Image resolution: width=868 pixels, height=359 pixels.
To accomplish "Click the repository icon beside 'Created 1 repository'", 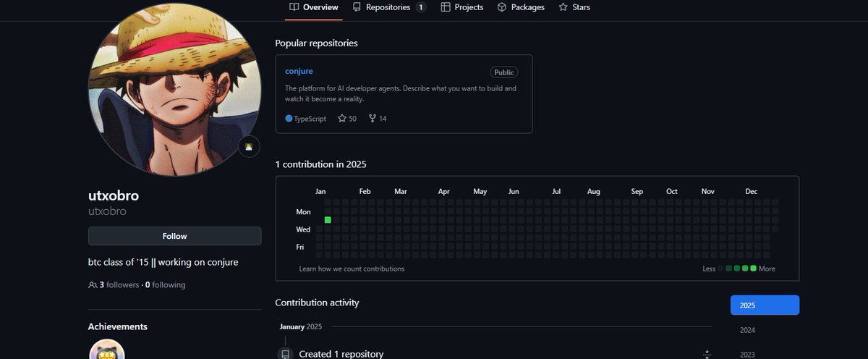I will click(285, 354).
